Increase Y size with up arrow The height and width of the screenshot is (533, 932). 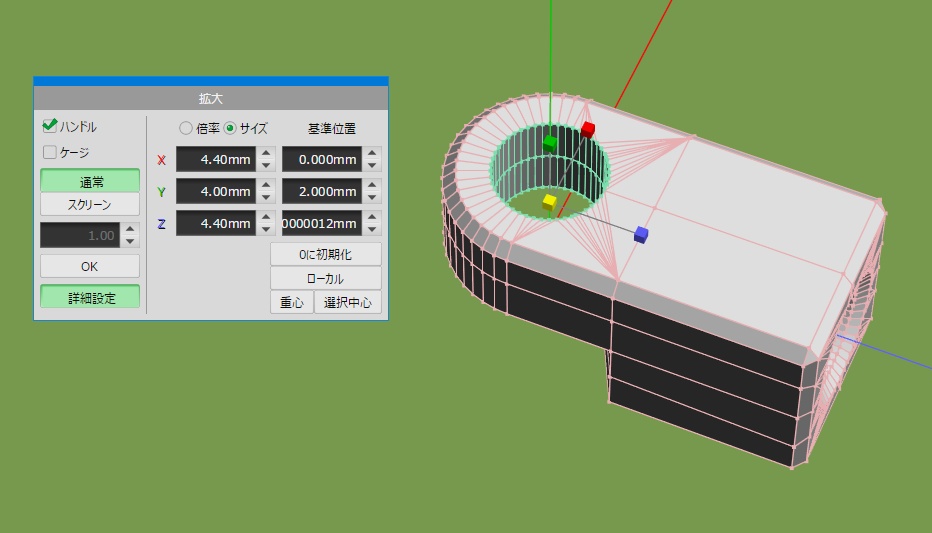(x=266, y=185)
